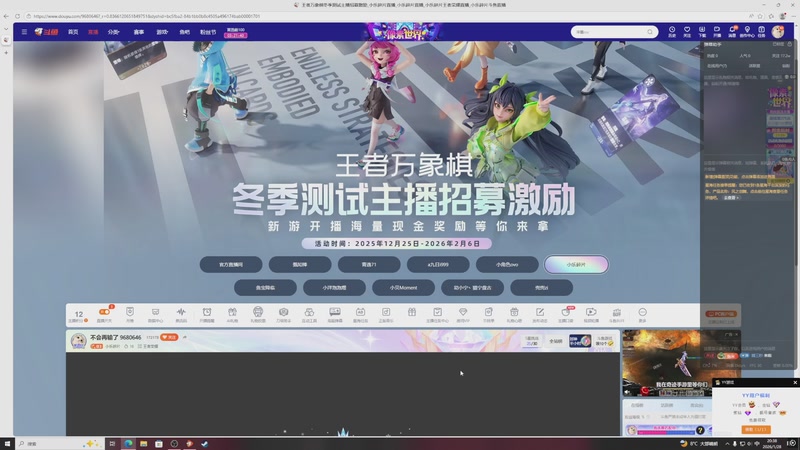Select the highlighted 小乐碎片 streamer button

(576, 264)
